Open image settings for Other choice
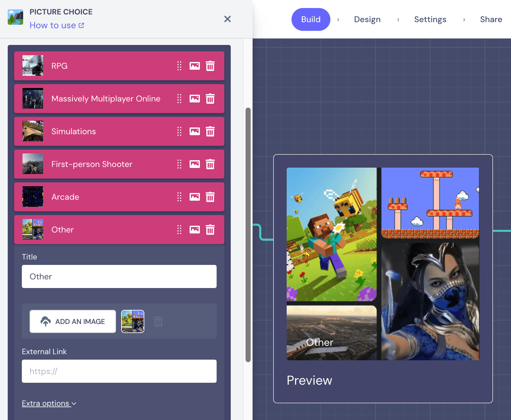This screenshot has width=511, height=420. 195,230
